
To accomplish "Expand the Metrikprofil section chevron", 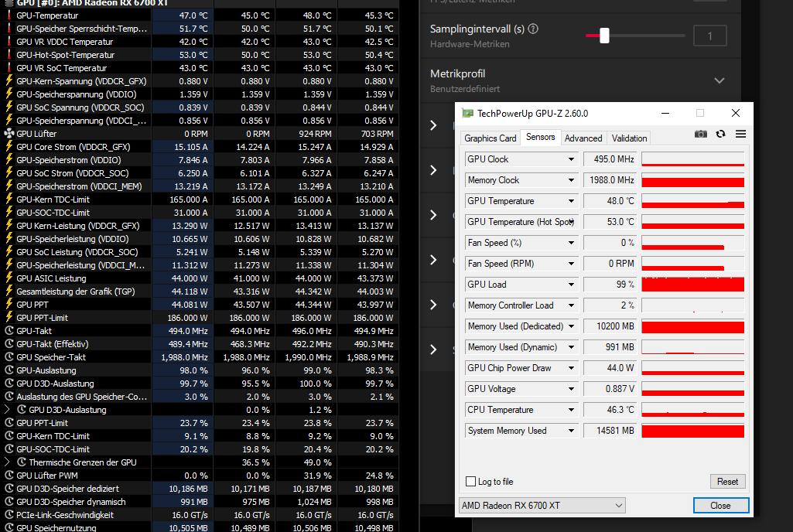I will pos(720,81).
